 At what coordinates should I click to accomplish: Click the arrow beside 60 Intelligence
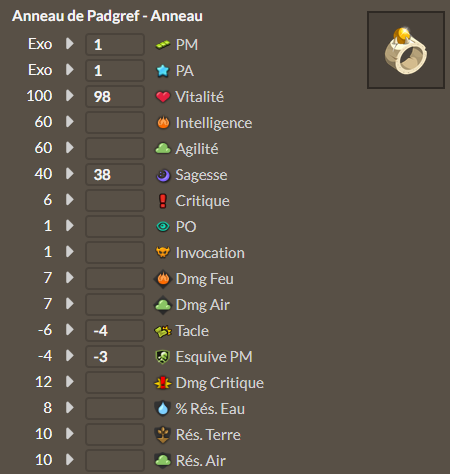tap(70, 122)
